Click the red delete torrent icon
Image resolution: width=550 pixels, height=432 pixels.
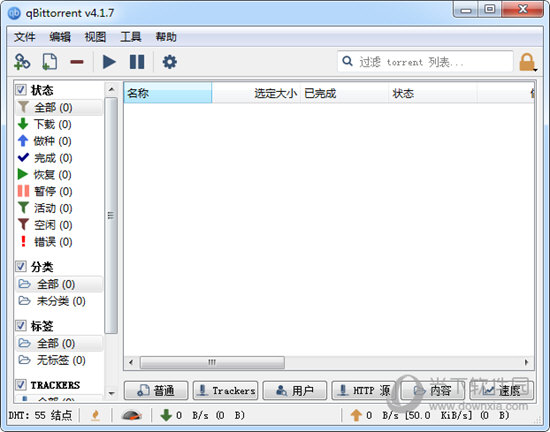tap(76, 62)
